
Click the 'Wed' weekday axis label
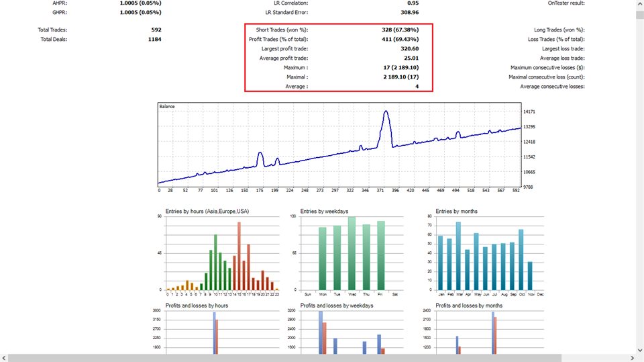click(x=352, y=294)
